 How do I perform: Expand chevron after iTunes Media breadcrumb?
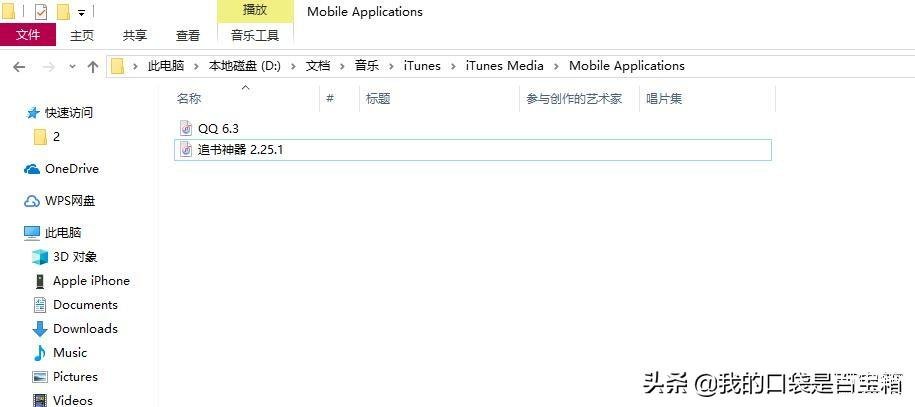point(556,67)
